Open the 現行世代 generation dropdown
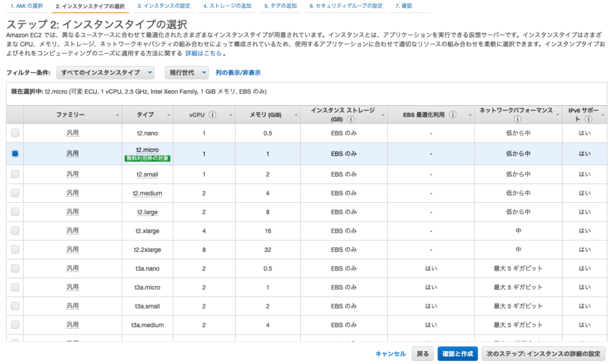611x364 pixels. [187, 72]
